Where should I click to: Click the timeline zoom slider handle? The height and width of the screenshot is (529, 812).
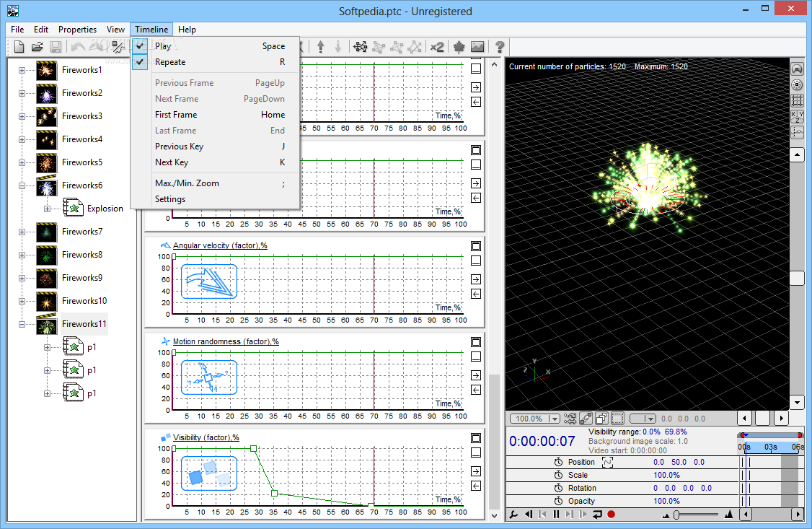pos(676,515)
